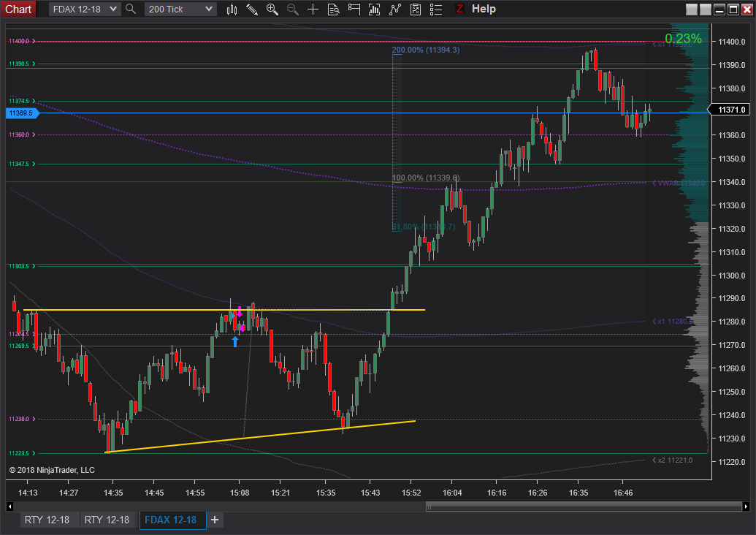Click the blue up arrow marker
Image resolution: width=756 pixels, height=535 pixels.
[235, 341]
